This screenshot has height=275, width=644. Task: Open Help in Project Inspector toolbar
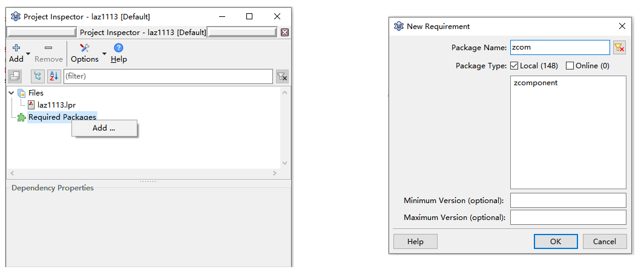point(119,54)
